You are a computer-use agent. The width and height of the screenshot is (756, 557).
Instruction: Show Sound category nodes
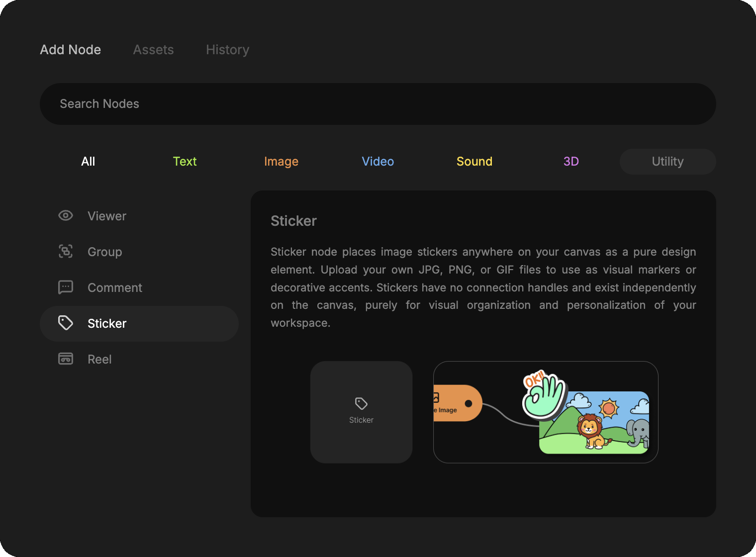tap(474, 162)
